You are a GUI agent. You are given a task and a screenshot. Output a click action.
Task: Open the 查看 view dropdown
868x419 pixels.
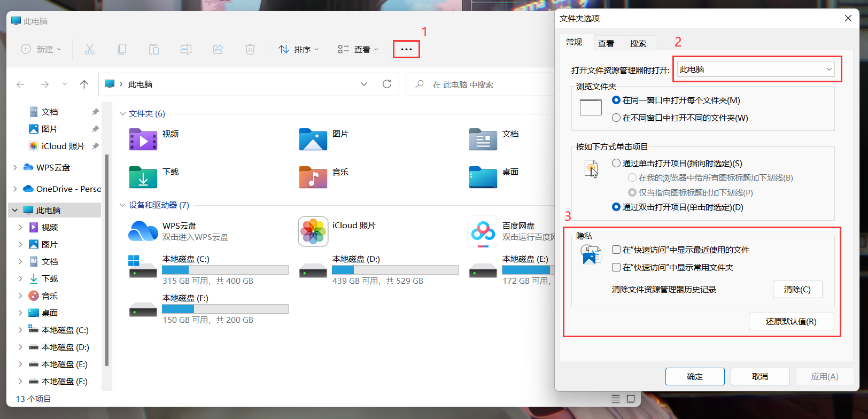pos(358,49)
